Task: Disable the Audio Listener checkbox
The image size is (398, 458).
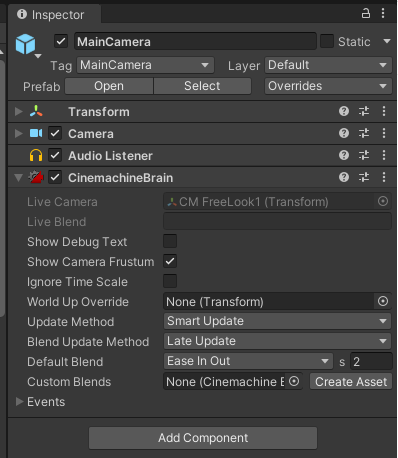Action: click(x=55, y=155)
